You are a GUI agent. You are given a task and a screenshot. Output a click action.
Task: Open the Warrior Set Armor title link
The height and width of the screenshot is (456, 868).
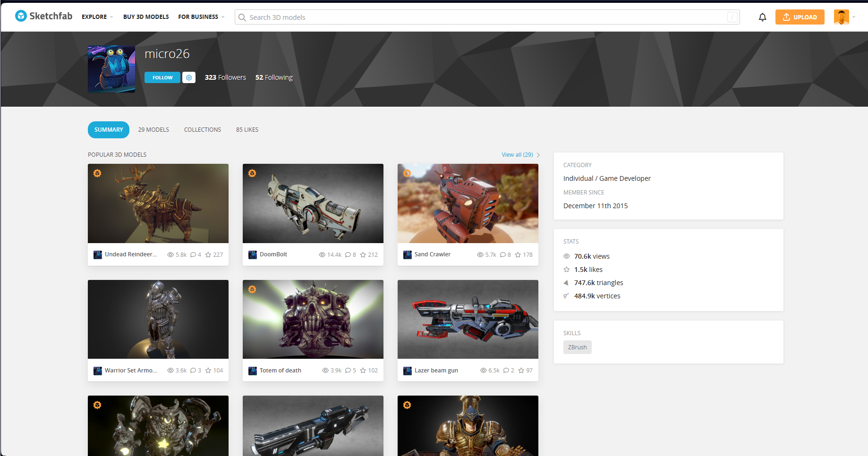(131, 371)
